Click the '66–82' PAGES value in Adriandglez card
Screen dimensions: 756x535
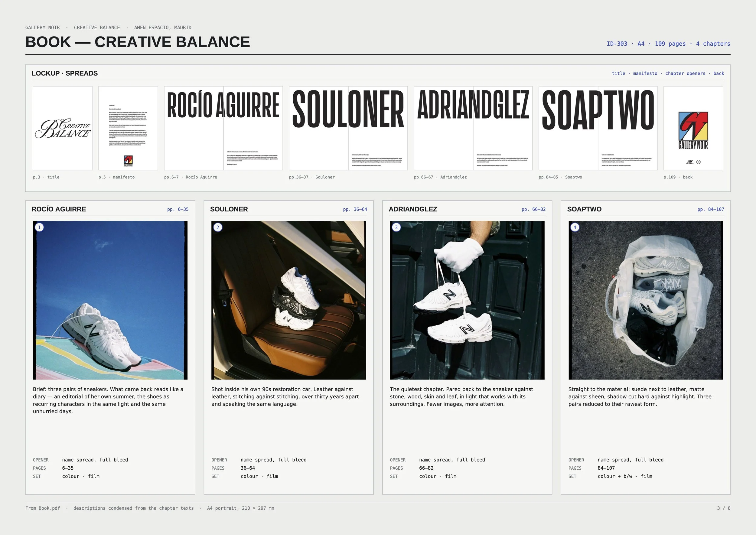click(426, 468)
